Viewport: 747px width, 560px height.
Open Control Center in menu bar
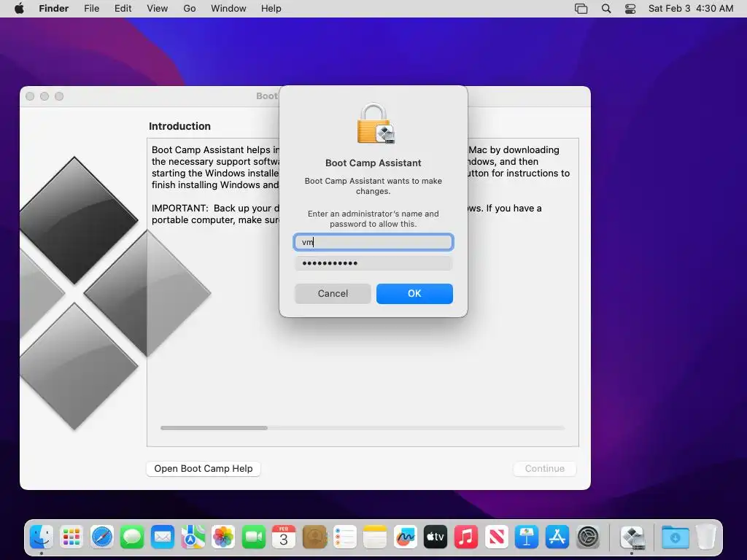point(630,9)
